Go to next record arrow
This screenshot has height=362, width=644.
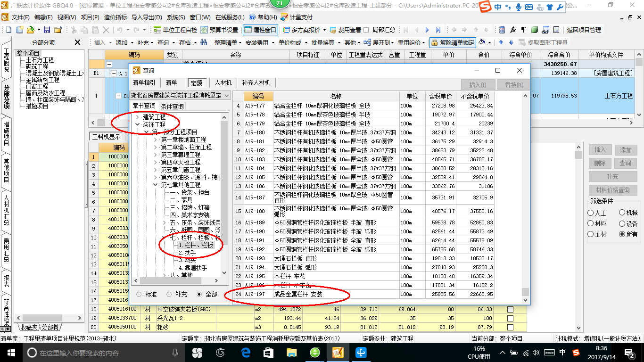[427, 30]
